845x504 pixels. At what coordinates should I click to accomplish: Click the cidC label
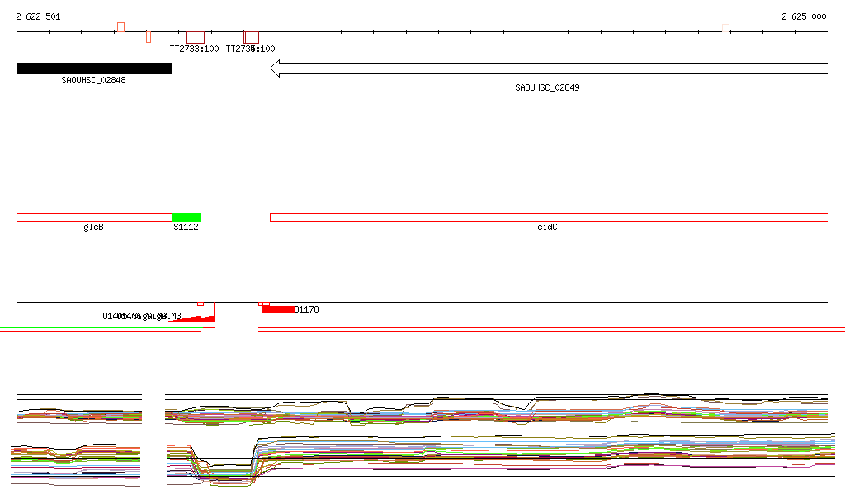pos(548,227)
